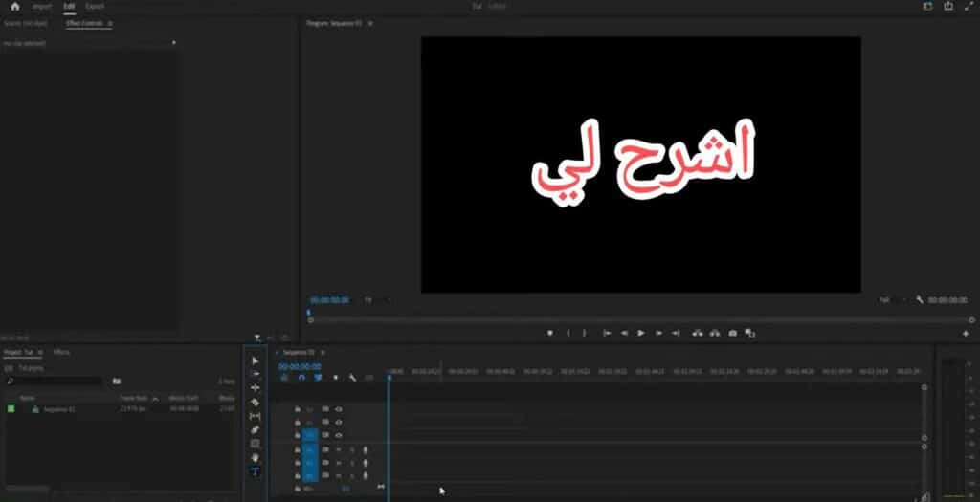Open the workspaces dropdown icon
980x502 pixels.
pyautogui.click(x=928, y=7)
